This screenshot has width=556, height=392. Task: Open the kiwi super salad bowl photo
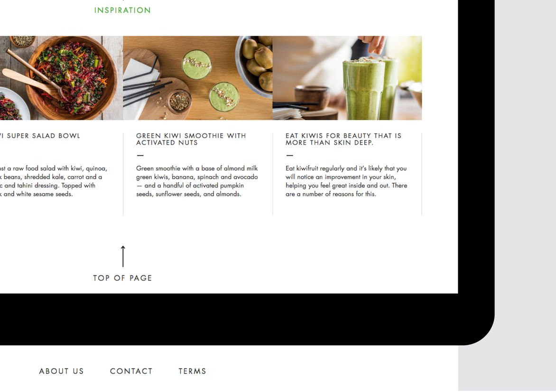61,78
